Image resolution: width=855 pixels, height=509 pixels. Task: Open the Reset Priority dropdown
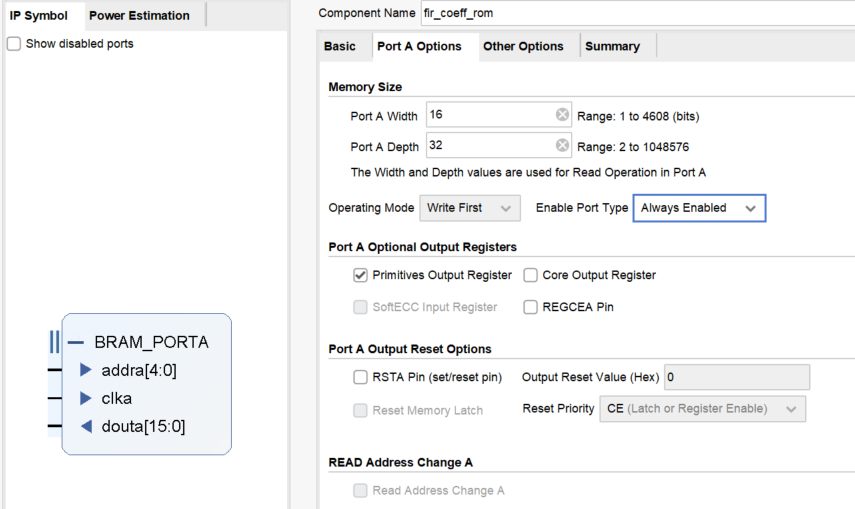coord(702,409)
